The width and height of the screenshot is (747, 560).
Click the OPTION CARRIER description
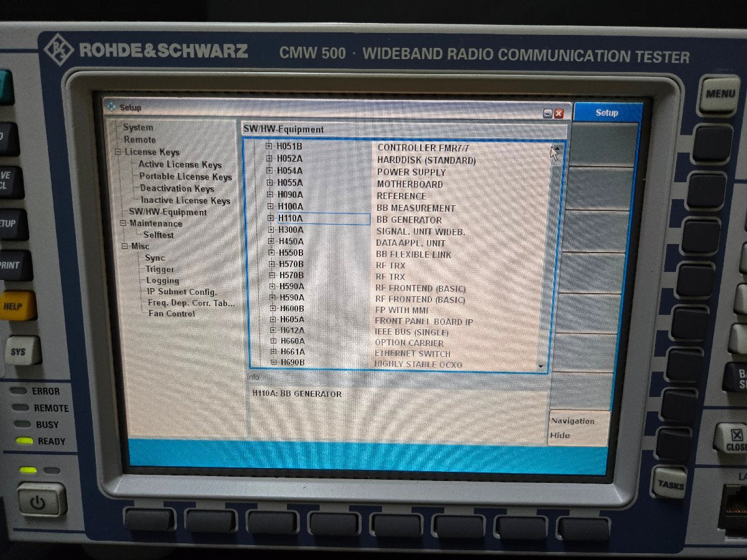pyautogui.click(x=409, y=343)
